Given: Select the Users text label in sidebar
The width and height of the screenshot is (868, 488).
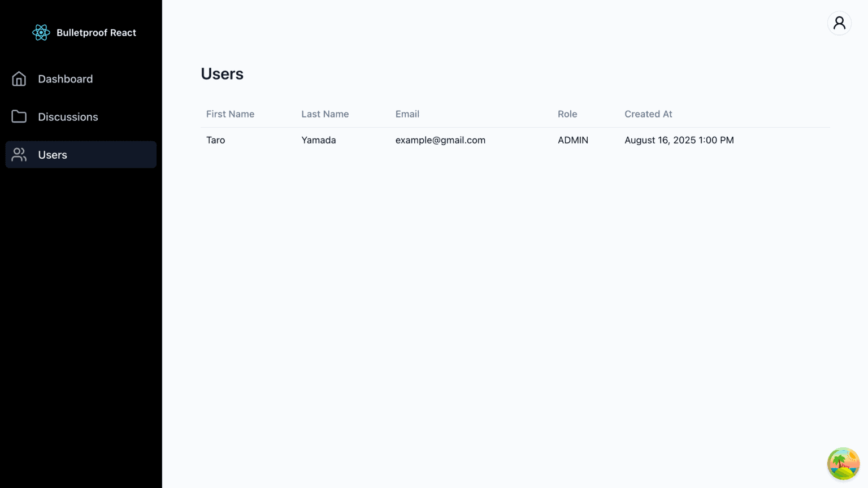Looking at the screenshot, I should click(x=53, y=155).
